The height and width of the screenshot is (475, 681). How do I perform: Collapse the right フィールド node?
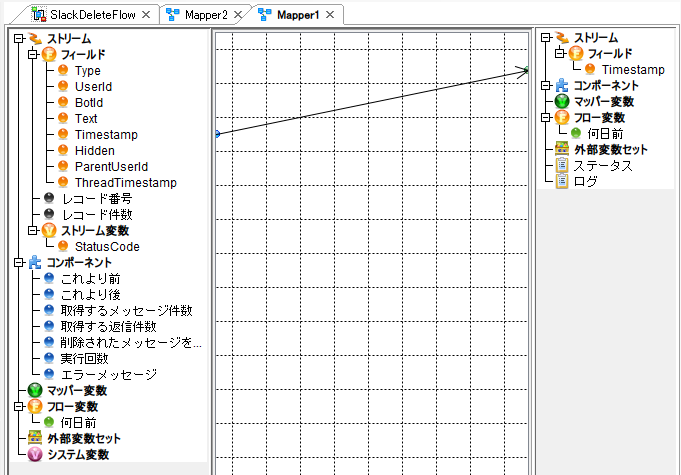coord(560,53)
